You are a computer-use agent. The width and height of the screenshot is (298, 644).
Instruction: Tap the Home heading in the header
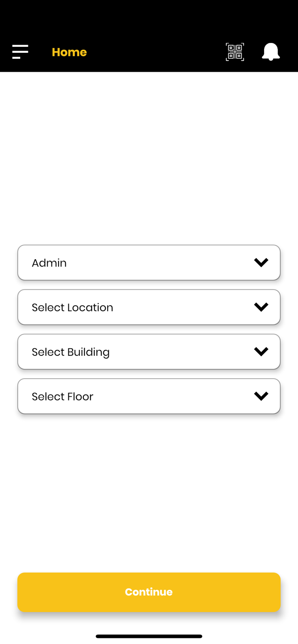69,52
